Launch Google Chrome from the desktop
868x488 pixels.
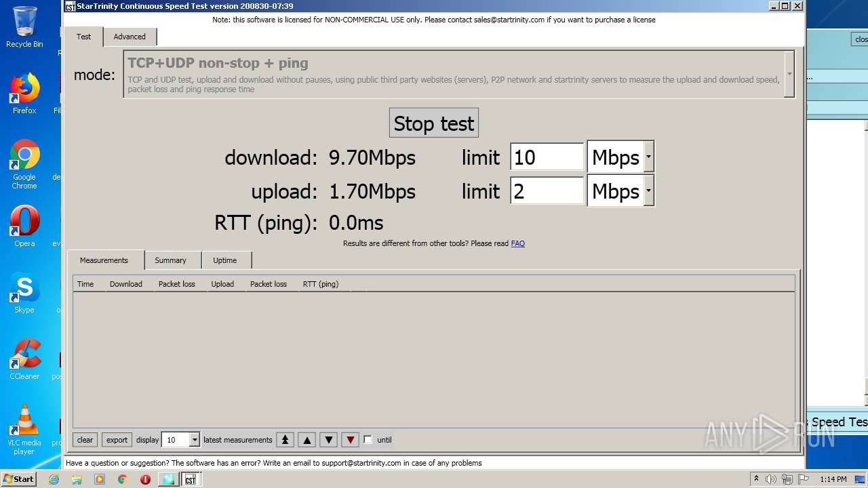24,164
